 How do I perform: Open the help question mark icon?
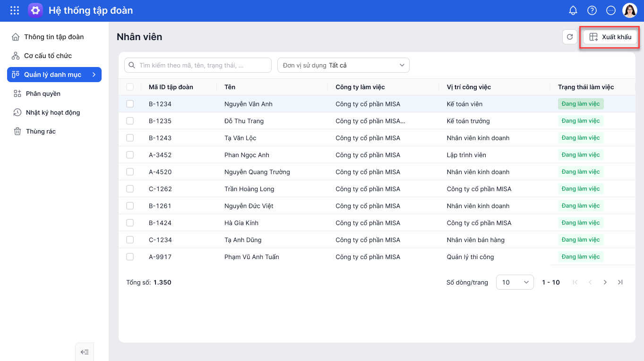[592, 10]
